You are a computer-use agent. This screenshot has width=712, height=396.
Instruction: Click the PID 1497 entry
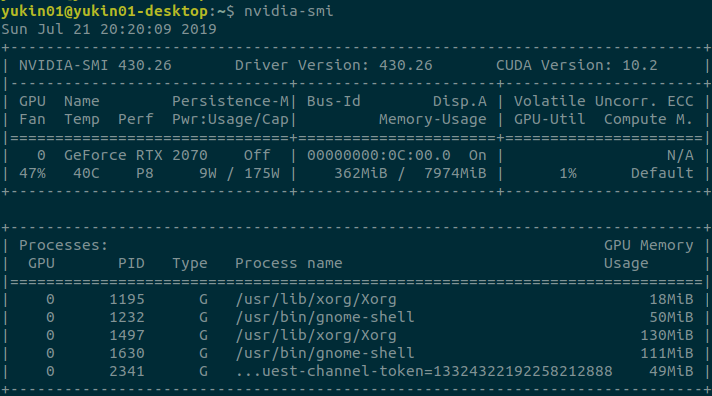(127, 335)
